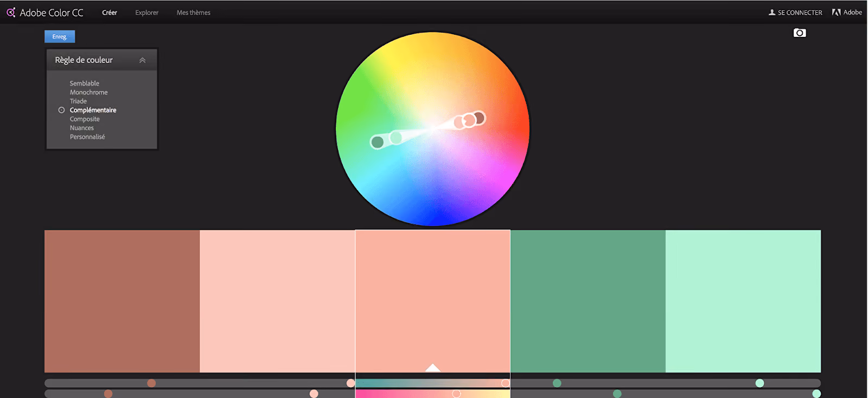Select the Composite color rule

pos(85,119)
